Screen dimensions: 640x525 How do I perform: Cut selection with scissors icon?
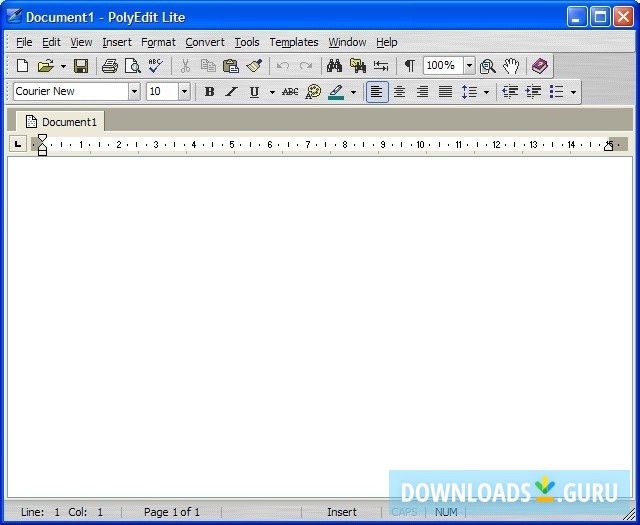pos(185,66)
